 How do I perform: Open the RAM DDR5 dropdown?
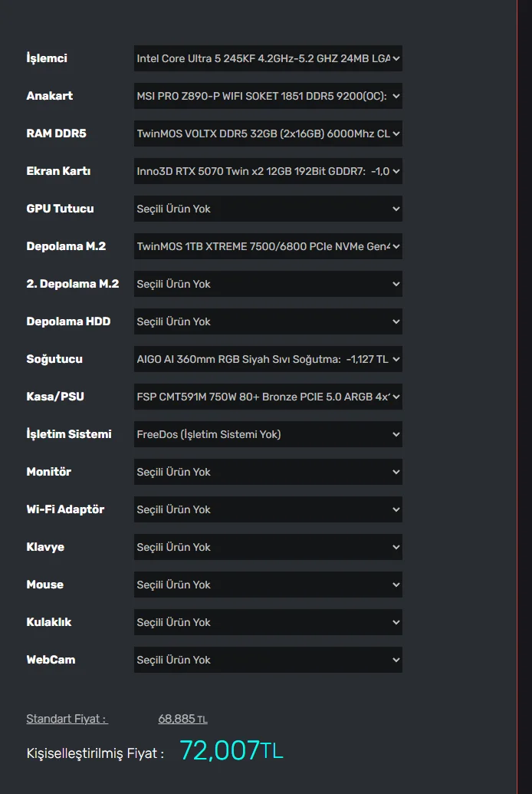[x=268, y=133]
